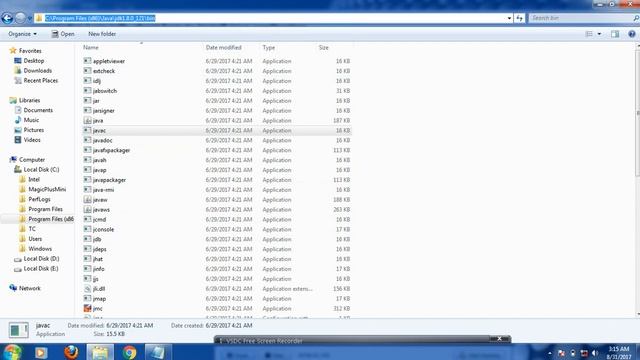The width and height of the screenshot is (640, 360).
Task: Select the jdeps file name
Action: (x=100, y=249)
